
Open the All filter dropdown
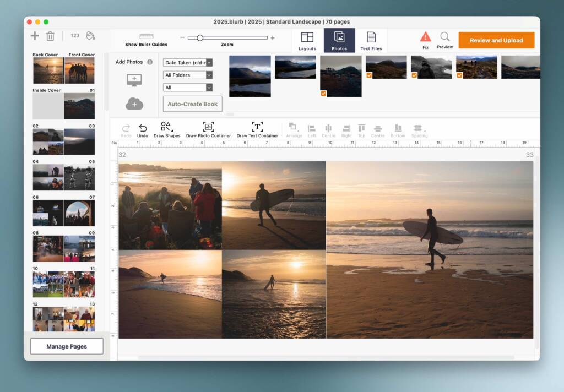(188, 88)
